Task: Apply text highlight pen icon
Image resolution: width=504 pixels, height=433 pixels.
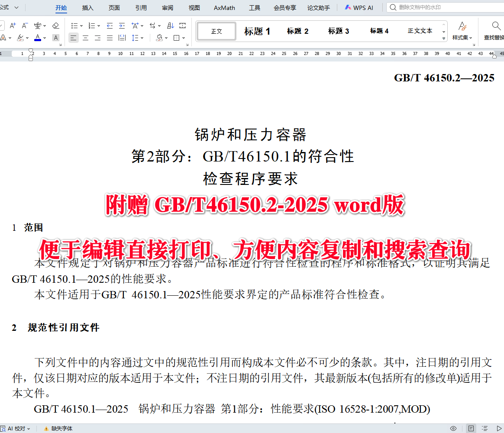Action: (x=20, y=38)
